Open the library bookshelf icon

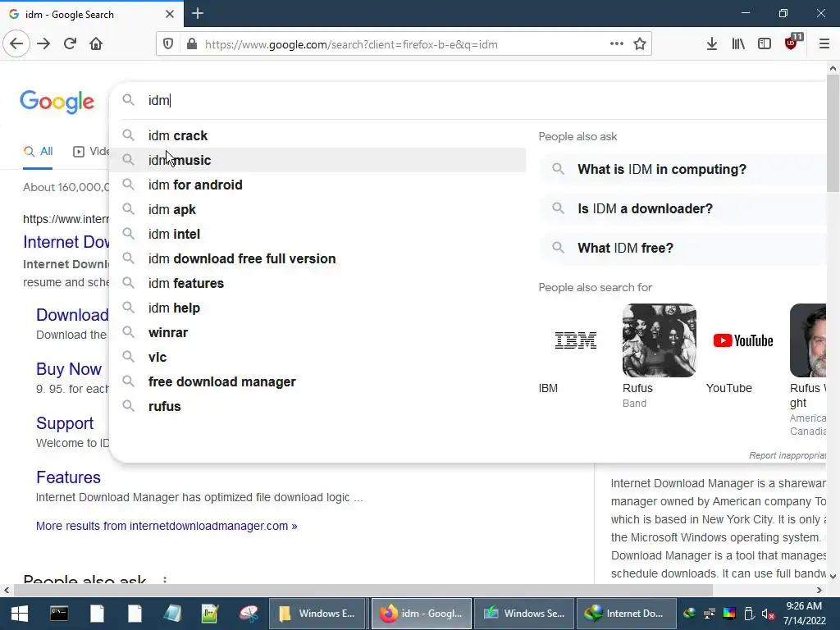point(738,44)
